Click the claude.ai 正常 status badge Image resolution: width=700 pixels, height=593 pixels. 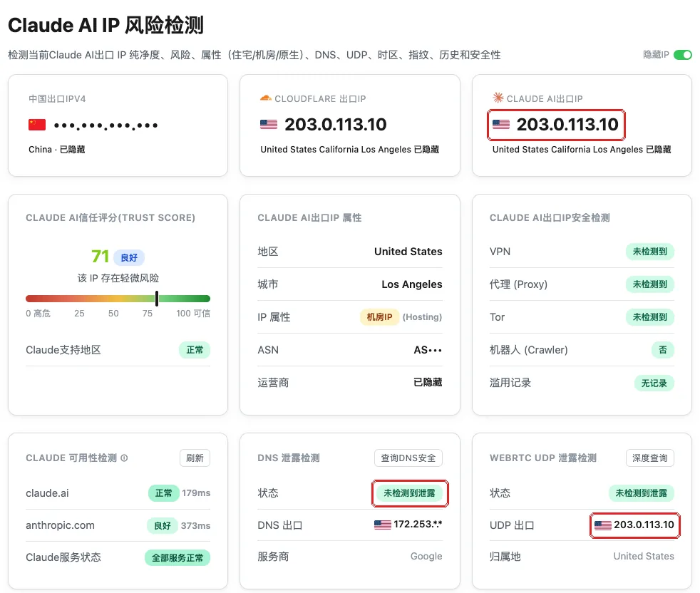(x=163, y=493)
